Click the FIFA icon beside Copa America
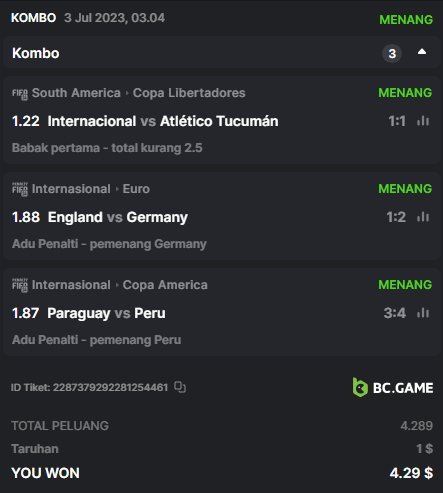The height and width of the screenshot is (493, 443). tap(20, 285)
